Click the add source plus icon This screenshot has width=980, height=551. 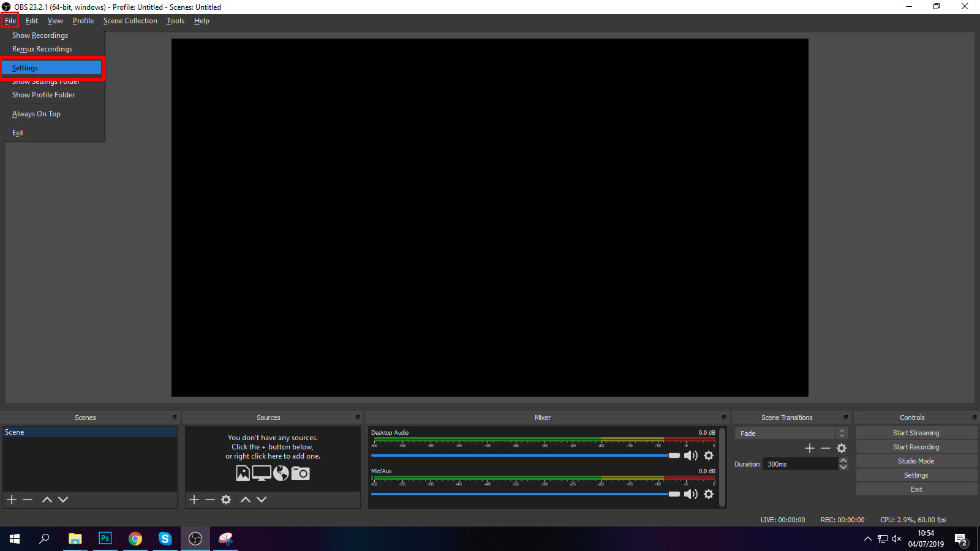pyautogui.click(x=194, y=500)
